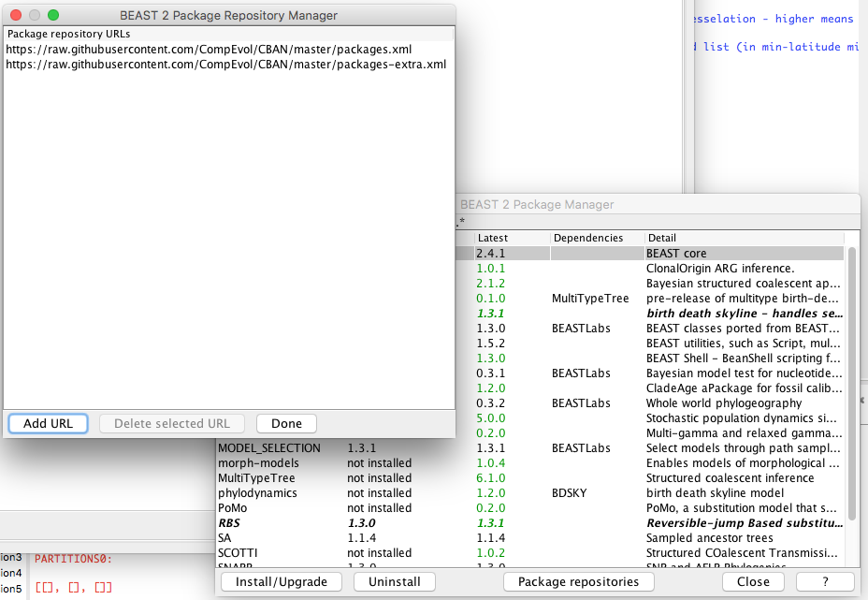
Task: Select the BEAST Shell BeanShell scripting row
Action: pyautogui.click(x=650, y=358)
